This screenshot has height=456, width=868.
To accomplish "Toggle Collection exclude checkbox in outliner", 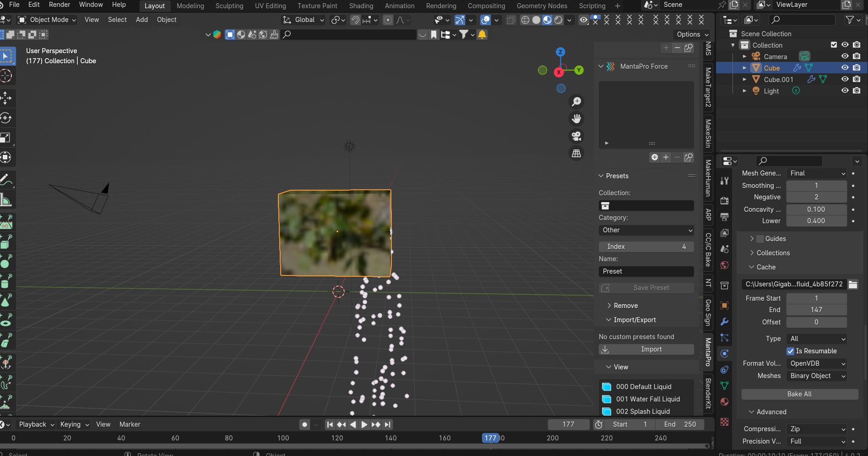I will pos(834,45).
